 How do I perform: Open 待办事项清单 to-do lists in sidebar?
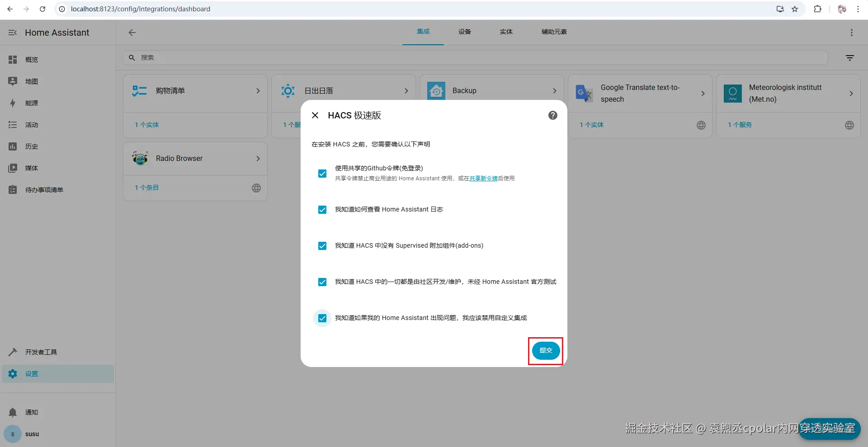click(58, 190)
